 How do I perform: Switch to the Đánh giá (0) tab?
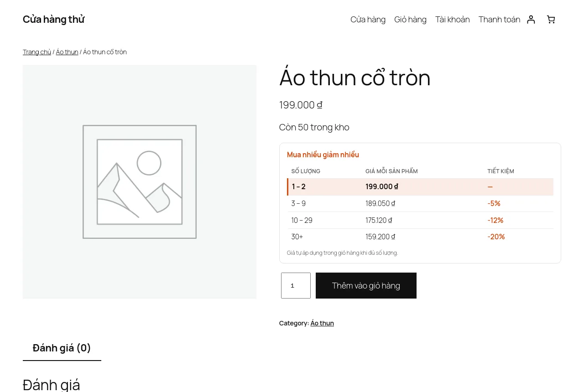[x=62, y=348]
